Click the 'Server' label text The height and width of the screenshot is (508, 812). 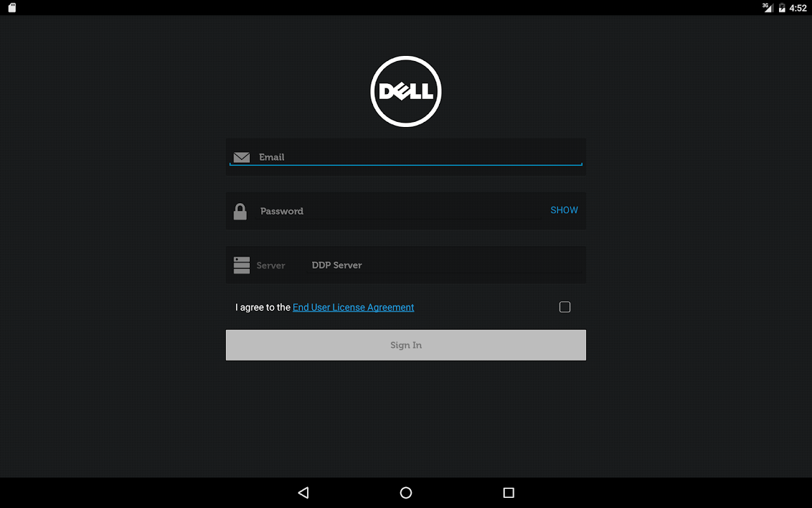click(x=271, y=265)
